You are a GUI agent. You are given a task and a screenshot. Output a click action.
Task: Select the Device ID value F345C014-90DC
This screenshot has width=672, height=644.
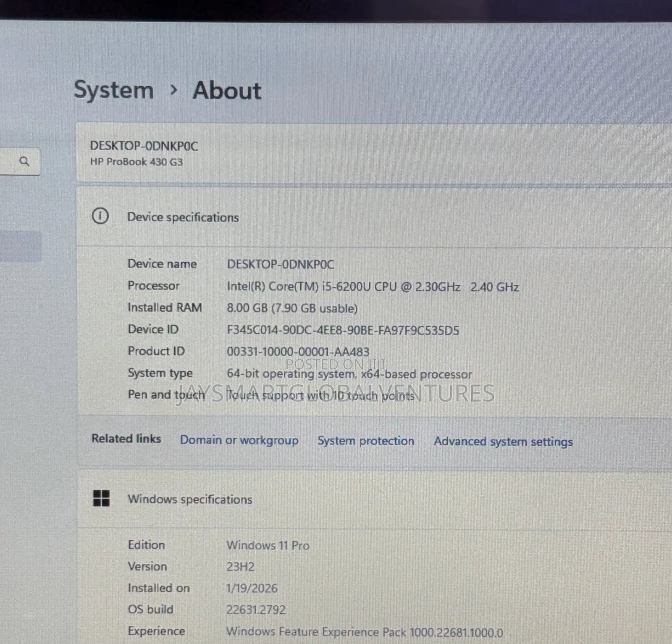[343, 330]
